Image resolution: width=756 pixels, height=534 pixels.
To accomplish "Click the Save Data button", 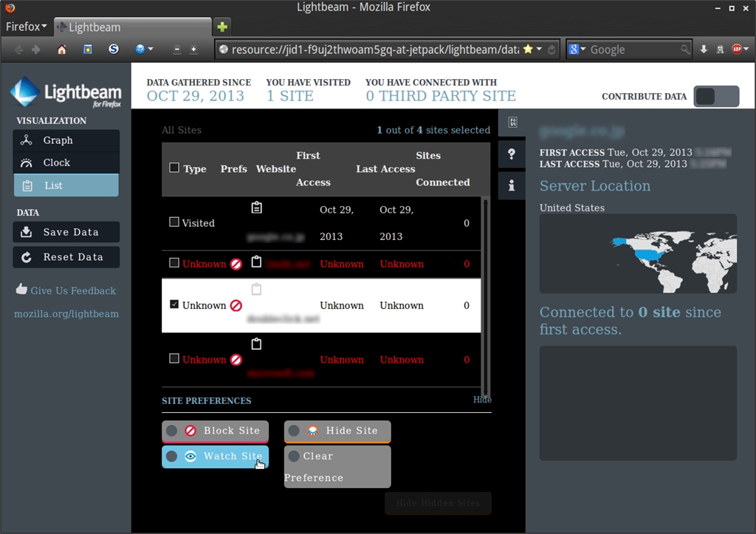I will [66, 232].
